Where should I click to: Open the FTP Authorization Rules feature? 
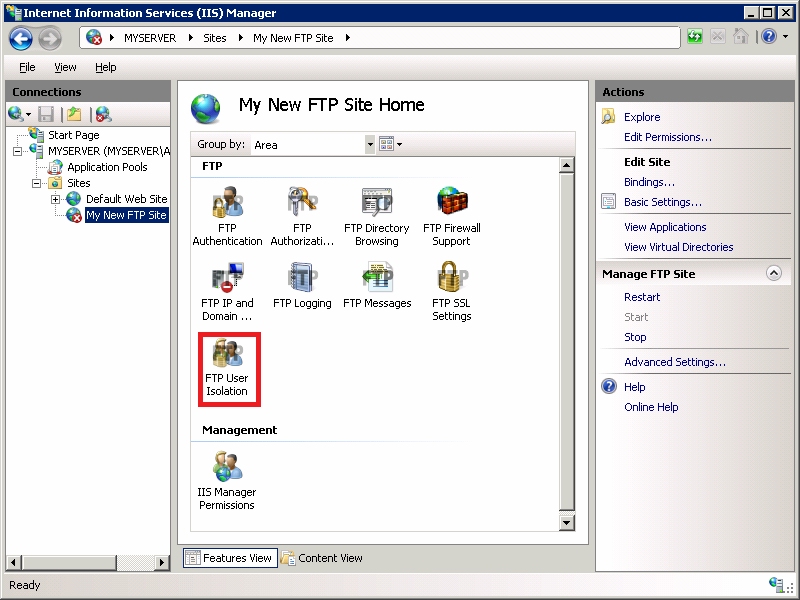click(302, 216)
